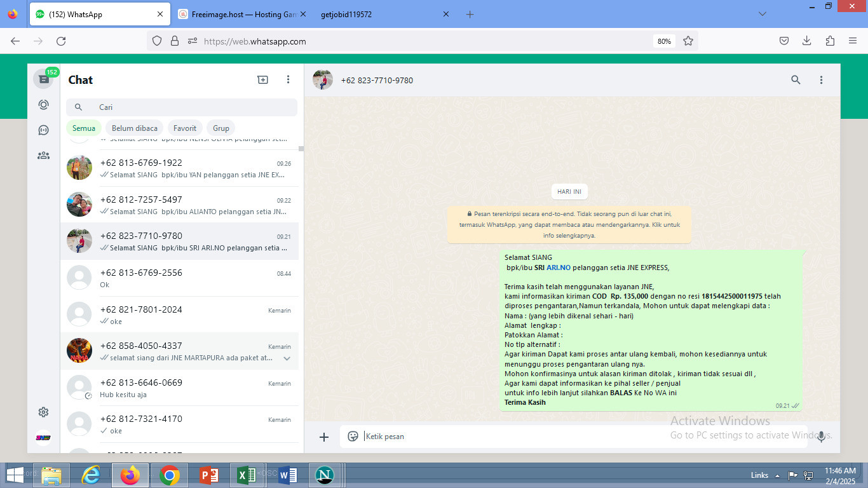The image size is (868, 488).
Task: Close the Freeimage.host browser tab
Action: (302, 14)
